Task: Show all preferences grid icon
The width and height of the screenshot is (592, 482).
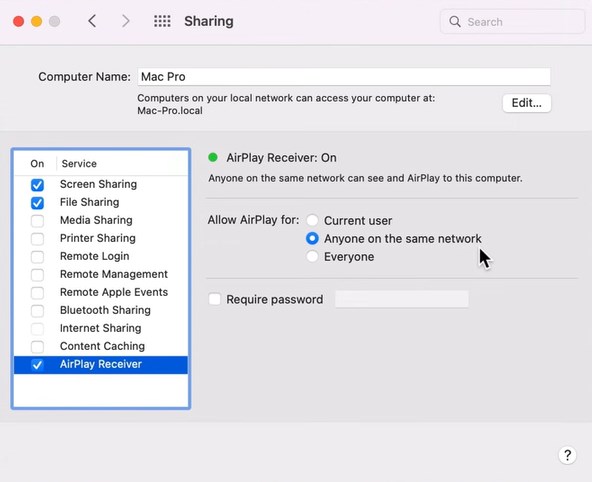Action: coord(162,21)
